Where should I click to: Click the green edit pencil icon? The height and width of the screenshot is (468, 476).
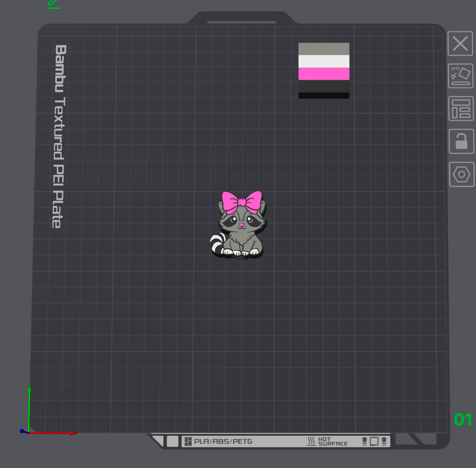point(54,4)
